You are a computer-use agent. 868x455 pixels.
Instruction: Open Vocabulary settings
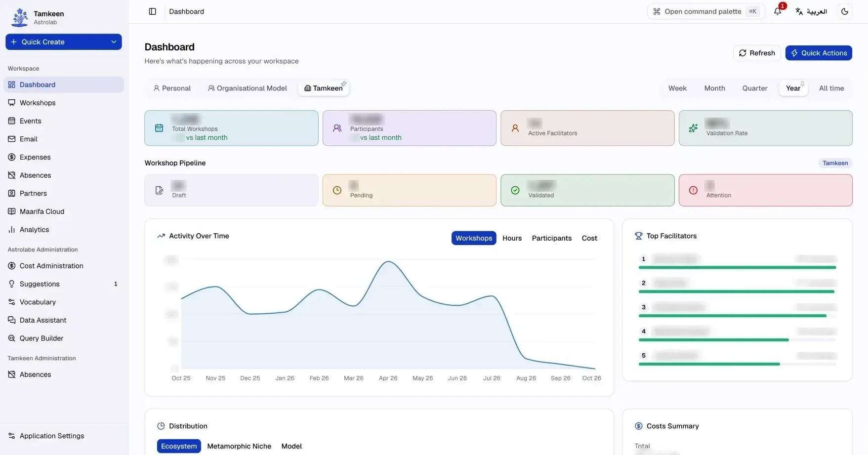[64, 302]
